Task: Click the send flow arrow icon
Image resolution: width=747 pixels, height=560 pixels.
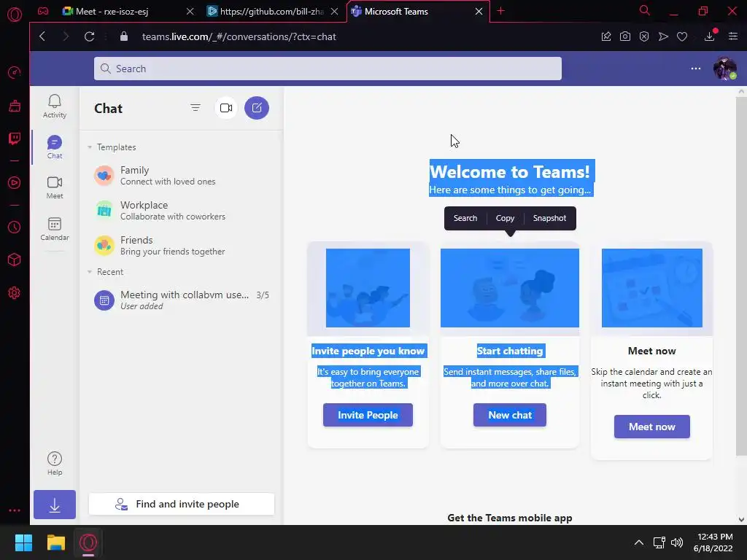Action: coord(663,36)
